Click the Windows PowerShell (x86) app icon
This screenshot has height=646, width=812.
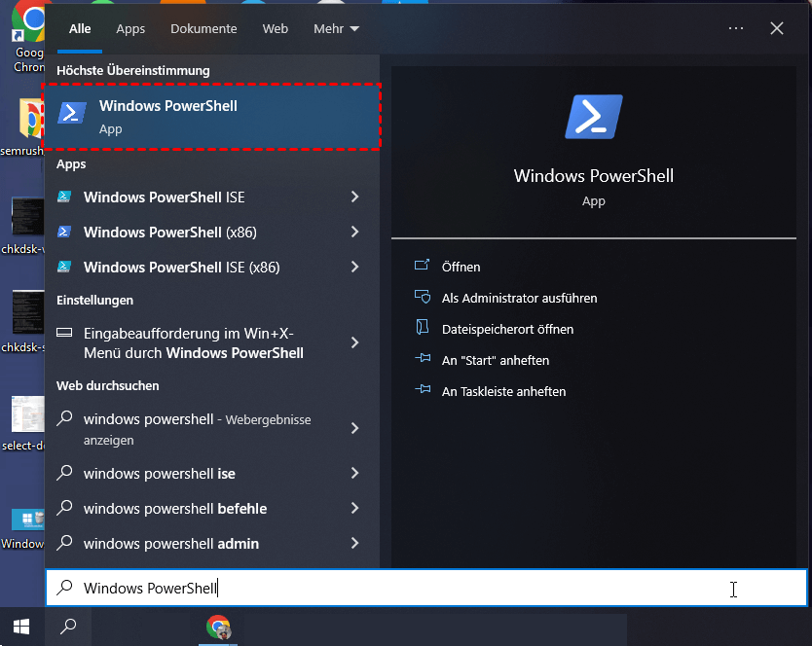[64, 232]
